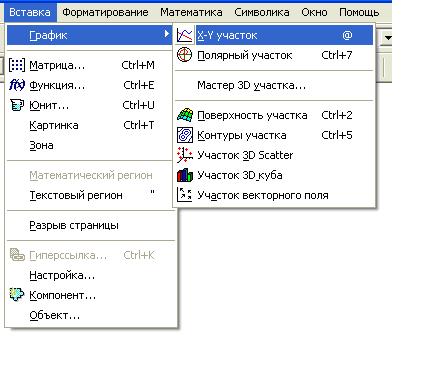Image resolution: width=425 pixels, height=384 pixels.
Task: Click the Контуры участка contour icon
Action: pyautogui.click(x=185, y=135)
